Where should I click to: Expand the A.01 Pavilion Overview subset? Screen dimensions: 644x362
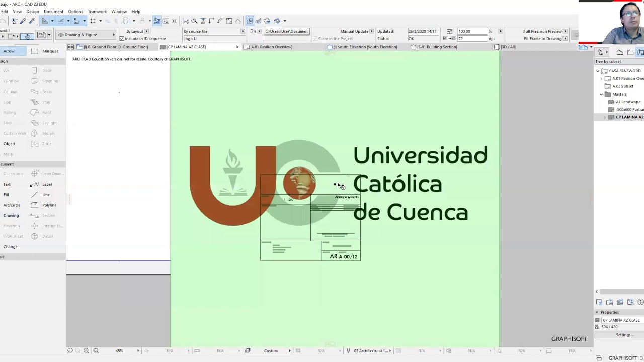point(601,79)
